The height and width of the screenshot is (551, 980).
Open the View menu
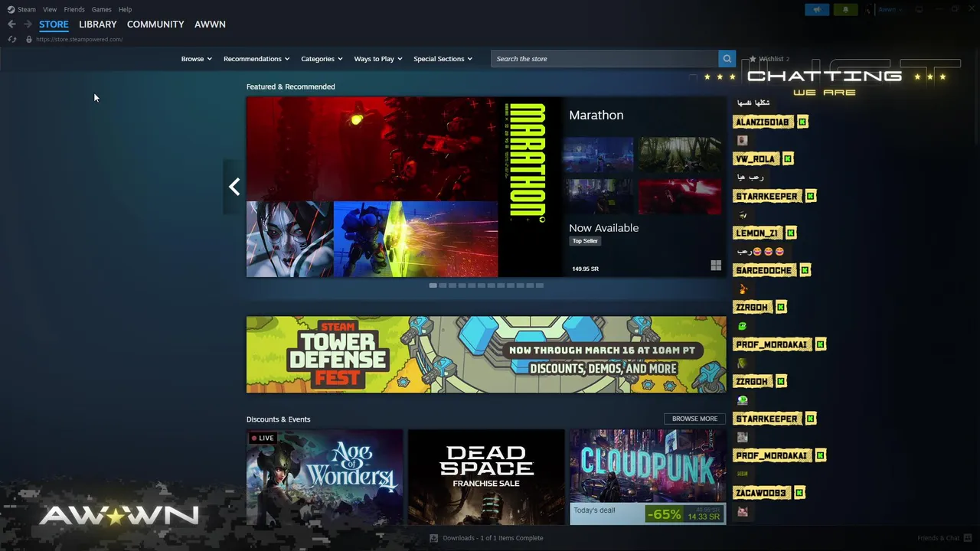[50, 9]
